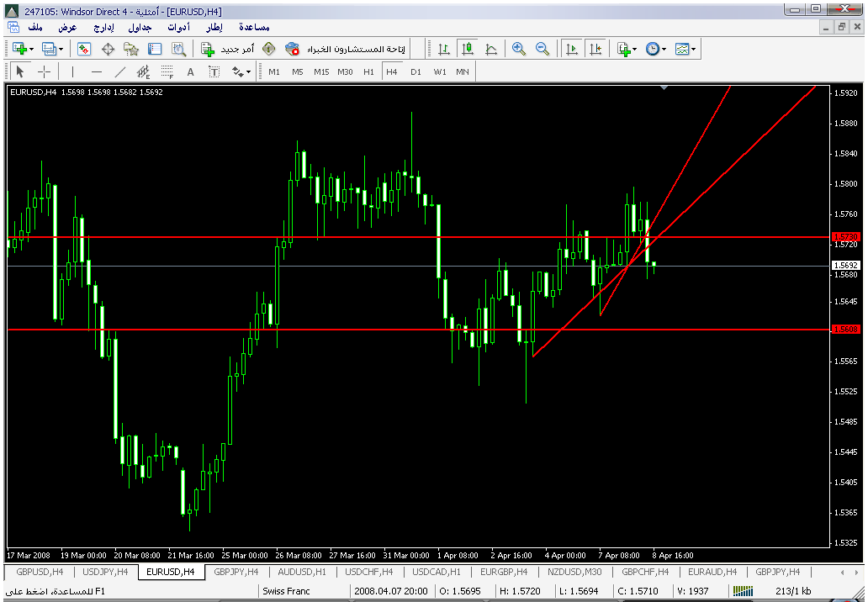Open a new chart with the toolbar icon
Image resolution: width=868 pixels, height=602 pixels.
point(19,50)
